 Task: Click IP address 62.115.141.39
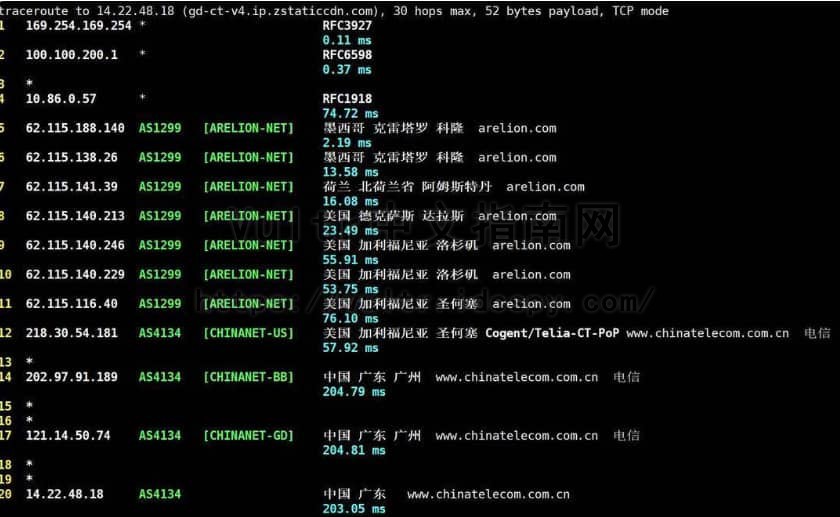click(x=71, y=186)
